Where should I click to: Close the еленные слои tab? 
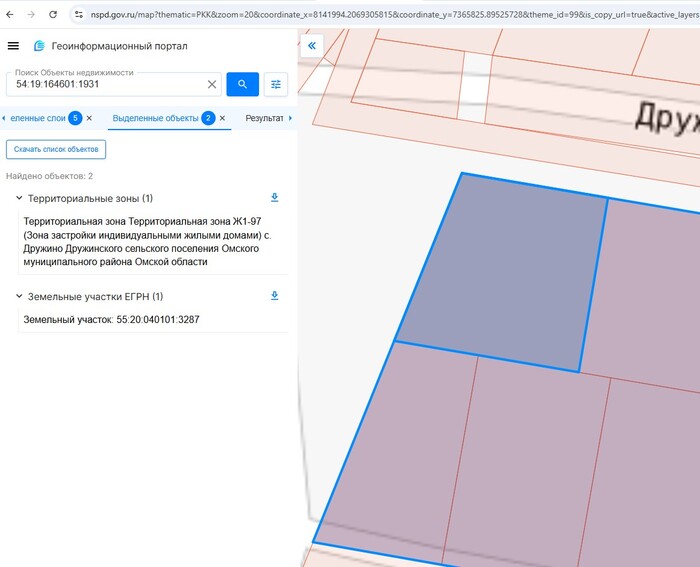[x=89, y=118]
